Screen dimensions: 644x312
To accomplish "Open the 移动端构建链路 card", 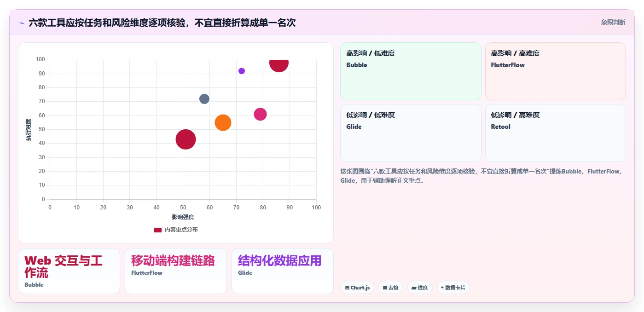I will click(176, 271).
